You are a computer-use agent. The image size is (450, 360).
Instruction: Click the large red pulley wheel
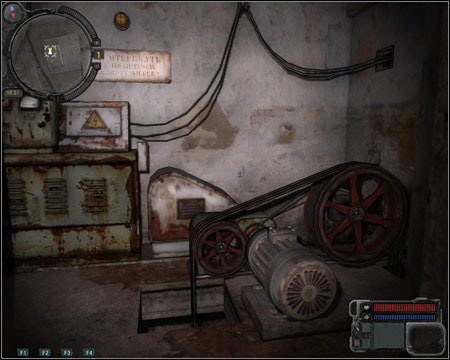click(x=357, y=213)
